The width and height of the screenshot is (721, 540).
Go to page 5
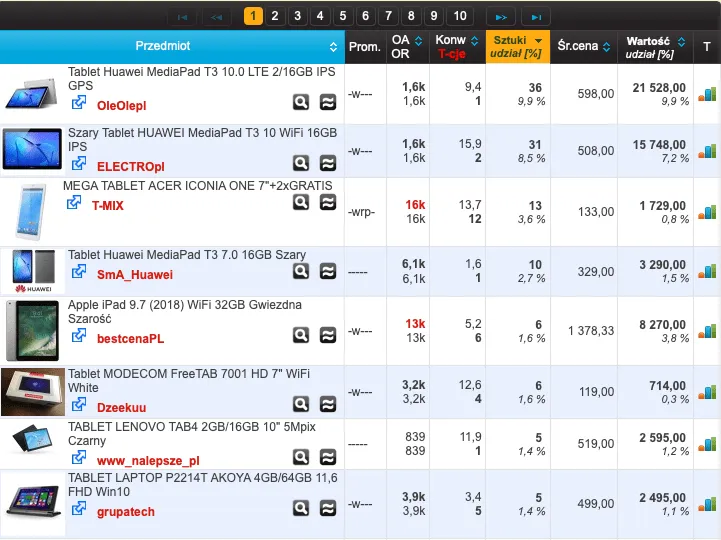pyautogui.click(x=343, y=16)
